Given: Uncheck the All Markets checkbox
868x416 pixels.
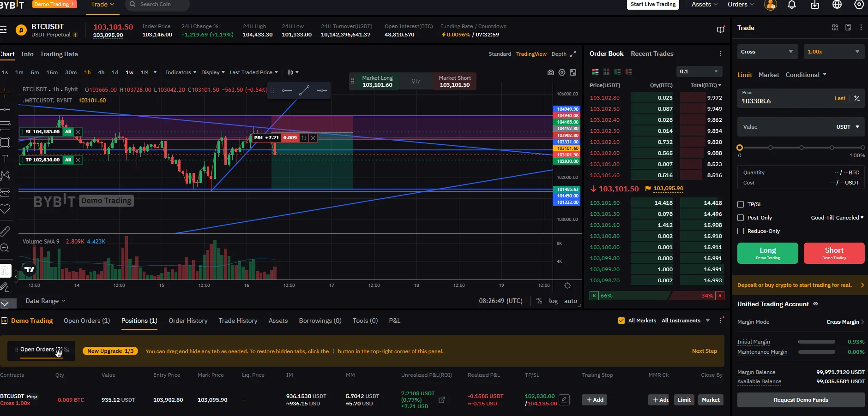Looking at the screenshot, I should coord(621,321).
